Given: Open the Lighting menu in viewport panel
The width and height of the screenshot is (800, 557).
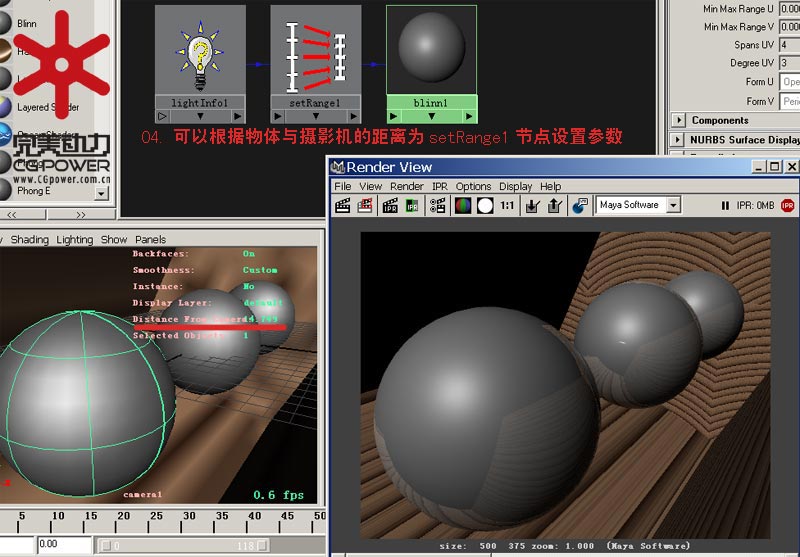Looking at the screenshot, I should 74,240.
